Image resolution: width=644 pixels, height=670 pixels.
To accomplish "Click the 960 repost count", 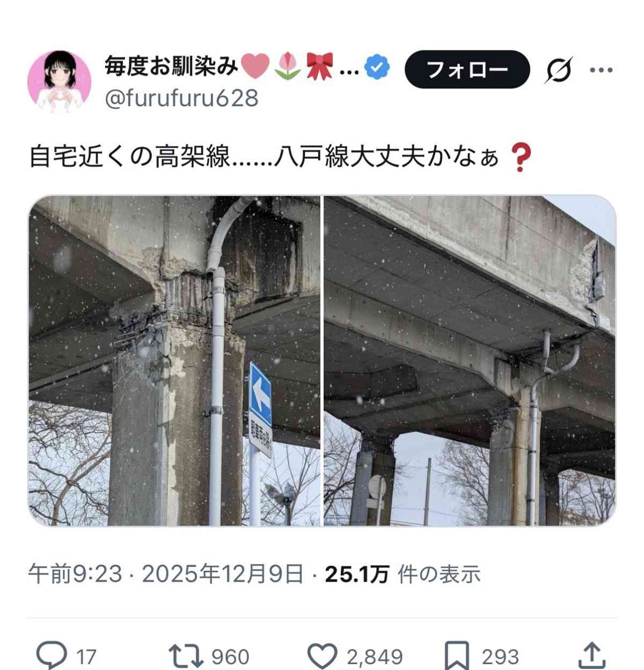I will [231, 657].
